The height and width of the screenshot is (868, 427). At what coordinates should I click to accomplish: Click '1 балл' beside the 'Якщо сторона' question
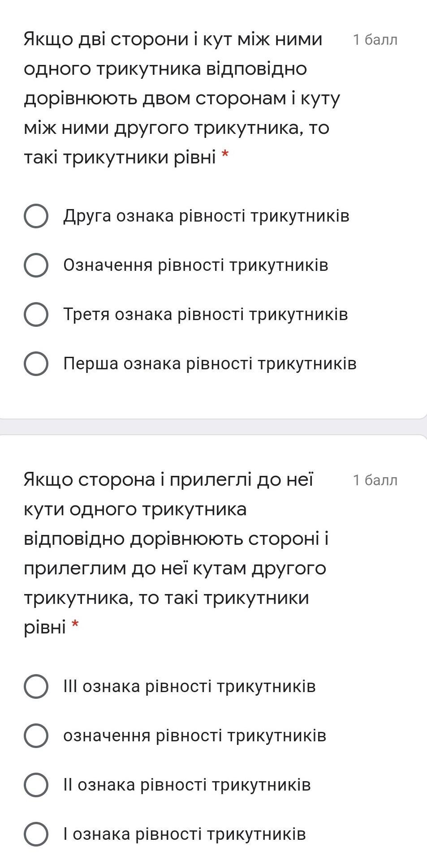pyautogui.click(x=375, y=480)
